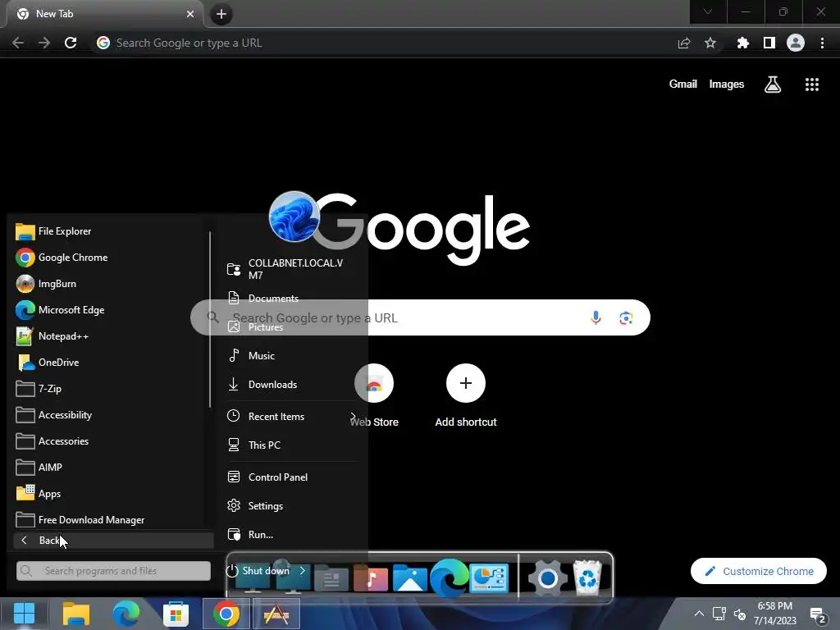This screenshot has width=840, height=630.
Task: Open the Google apps grid
Action: [812, 84]
